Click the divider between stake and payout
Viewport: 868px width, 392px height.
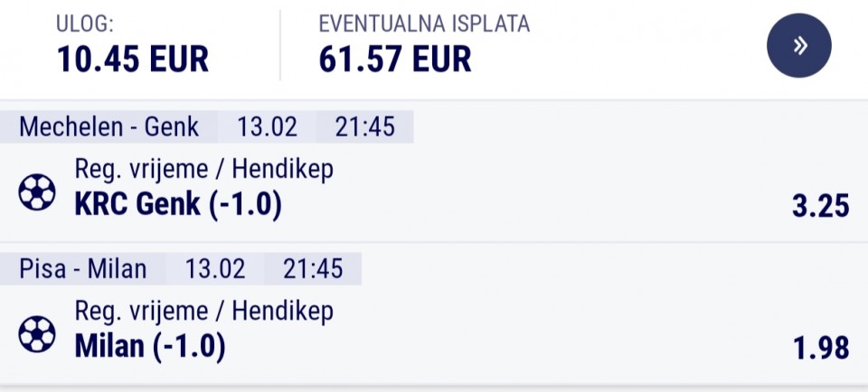click(280, 46)
